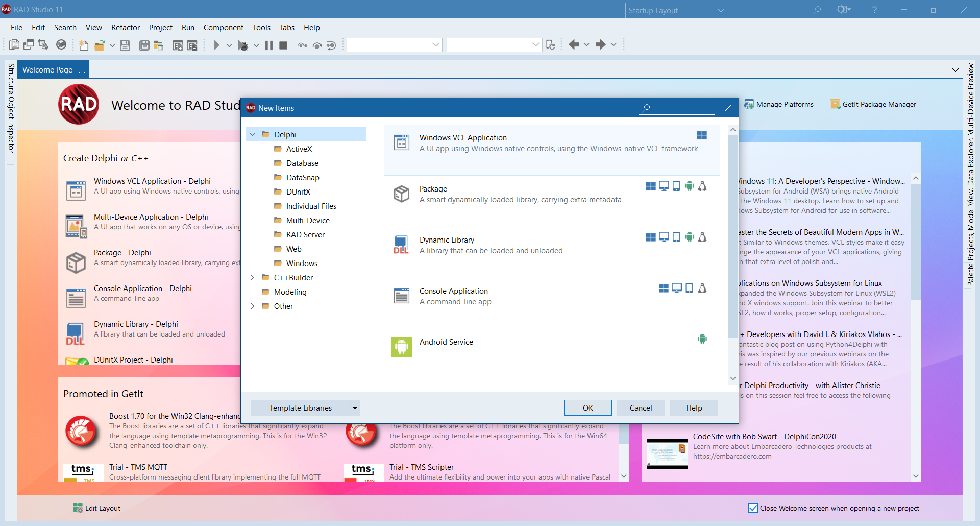Viewport: 980px width, 526px height.
Task: Click the Edit Layout icon
Action: [78, 508]
